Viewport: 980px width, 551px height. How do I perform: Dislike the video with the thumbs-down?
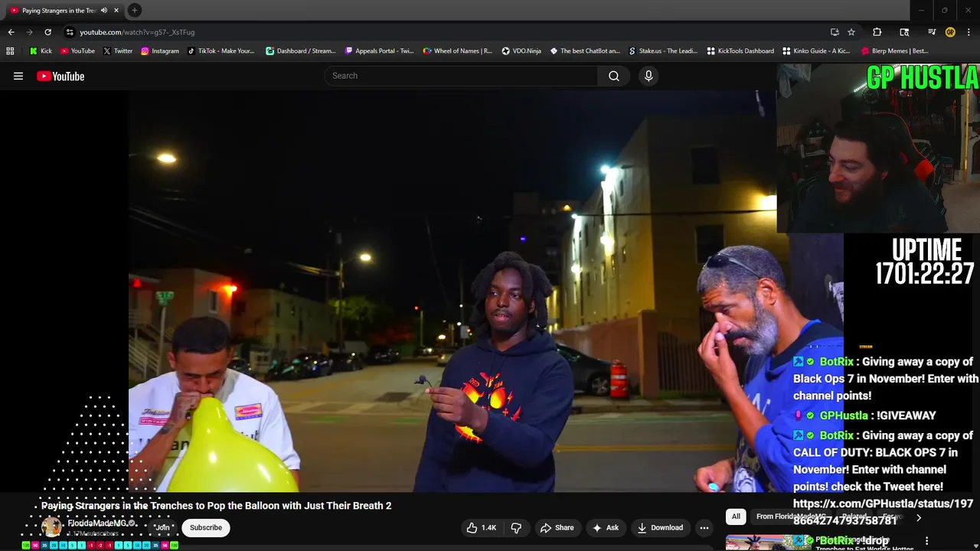click(516, 527)
